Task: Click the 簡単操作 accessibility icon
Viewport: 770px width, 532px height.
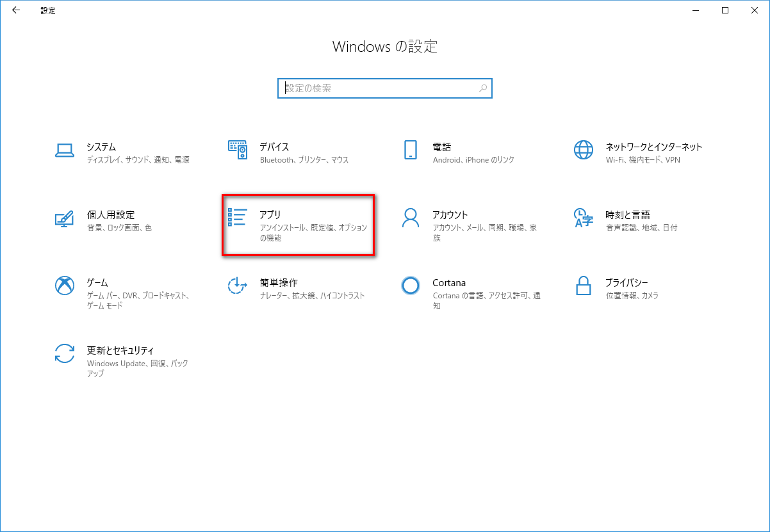Action: point(238,286)
